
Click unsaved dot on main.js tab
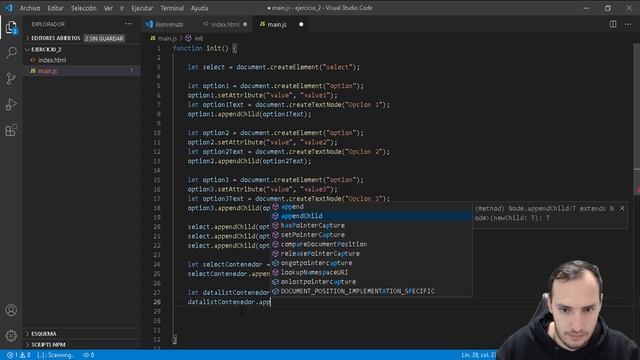click(301, 24)
